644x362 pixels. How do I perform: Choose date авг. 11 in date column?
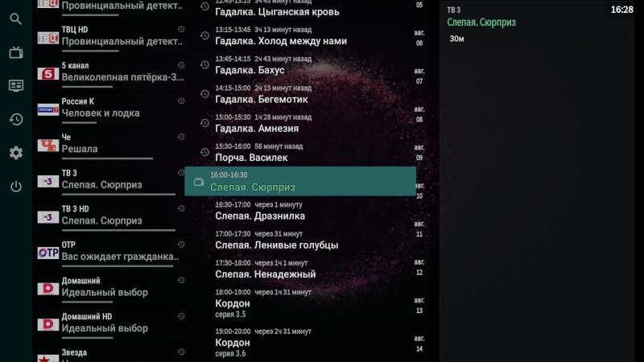tap(419, 229)
